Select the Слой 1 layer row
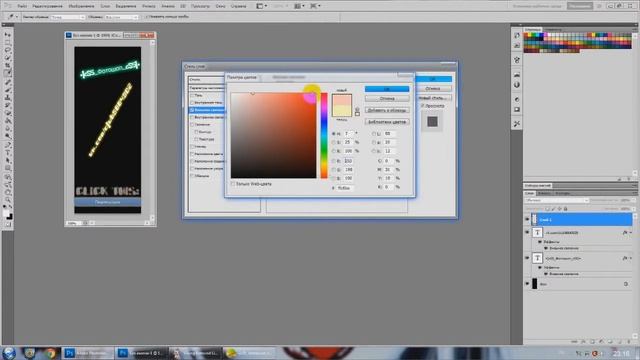Image resolution: width=640 pixels, height=360 pixels. pos(581,220)
